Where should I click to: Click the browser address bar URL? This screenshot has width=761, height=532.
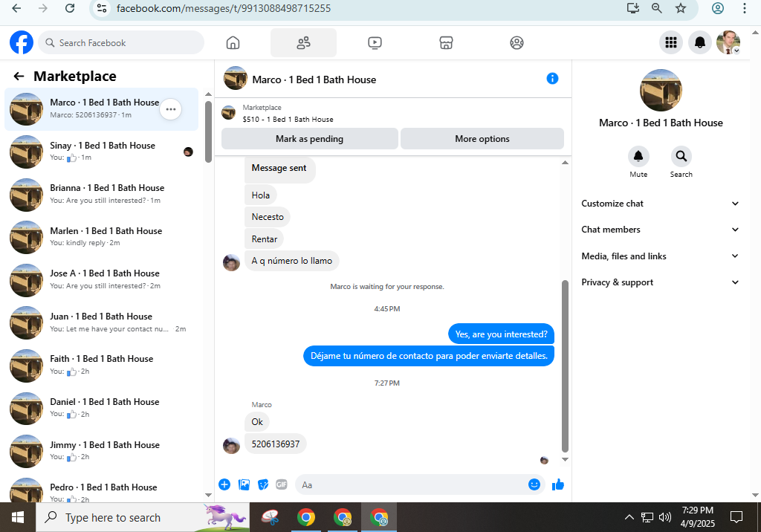[223, 8]
